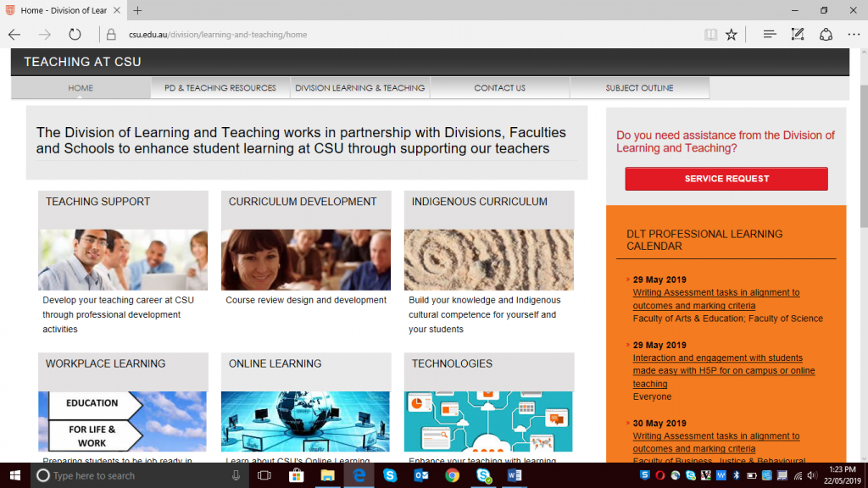The width and height of the screenshot is (868, 488).
Task: Click WORKPLACE LEARNING heading
Action: pyautogui.click(x=105, y=363)
